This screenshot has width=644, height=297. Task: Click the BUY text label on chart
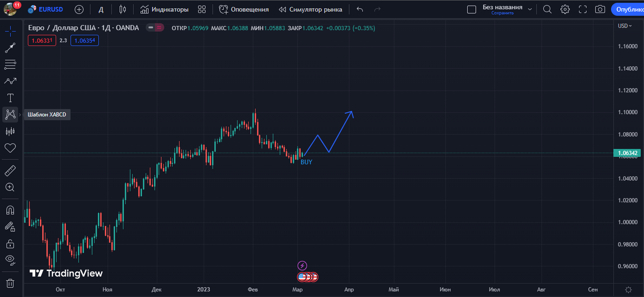pyautogui.click(x=306, y=162)
